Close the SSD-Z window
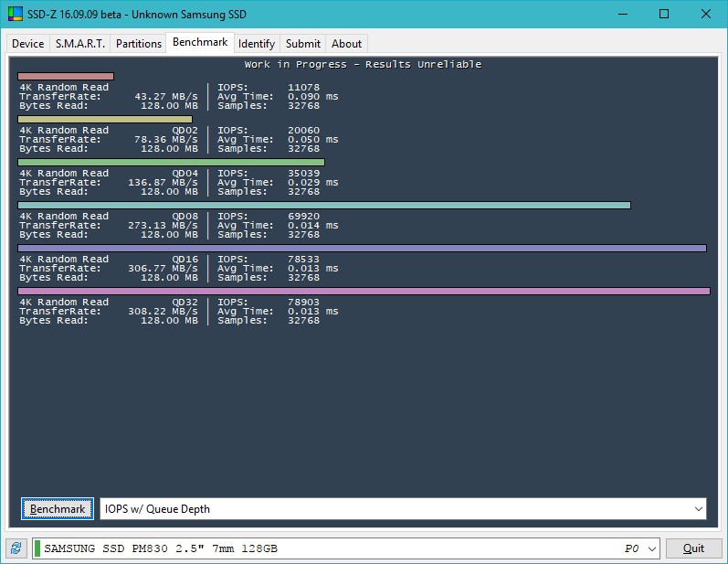Viewport: 728px width, 564px height. tap(706, 14)
